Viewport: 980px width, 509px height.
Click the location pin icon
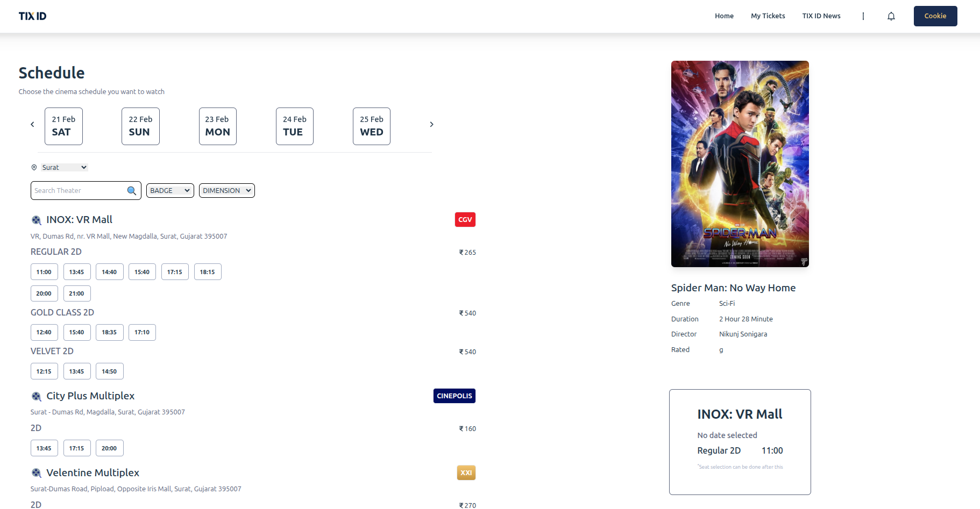[34, 168]
